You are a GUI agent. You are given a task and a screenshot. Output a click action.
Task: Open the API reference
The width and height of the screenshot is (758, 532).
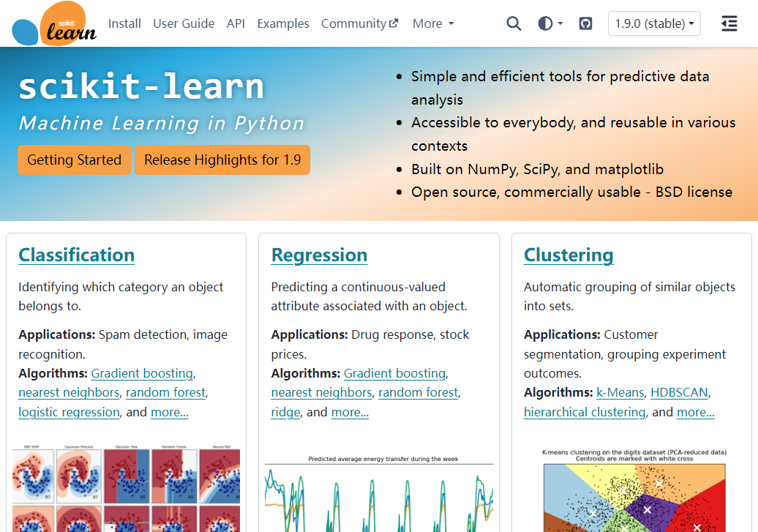236,23
